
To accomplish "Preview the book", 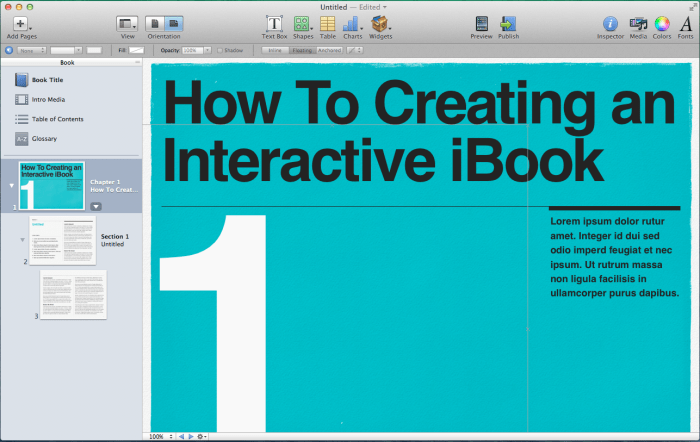I will click(x=482, y=23).
